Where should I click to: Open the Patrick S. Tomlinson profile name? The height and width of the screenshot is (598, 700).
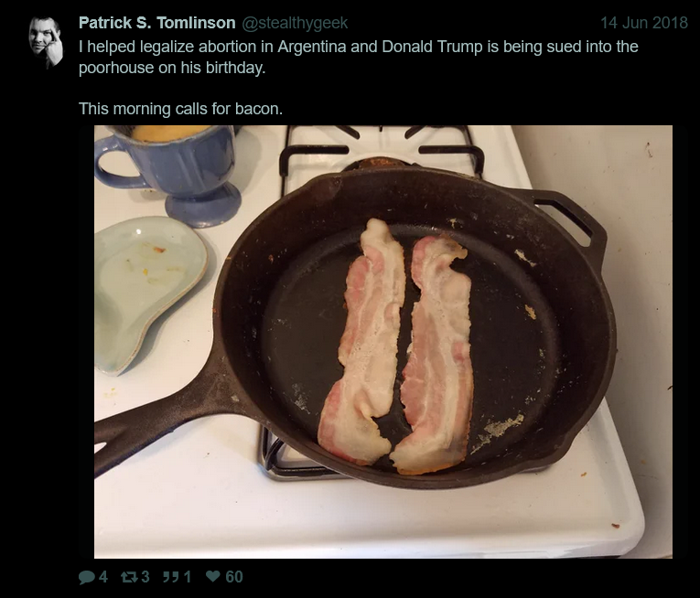(x=157, y=23)
